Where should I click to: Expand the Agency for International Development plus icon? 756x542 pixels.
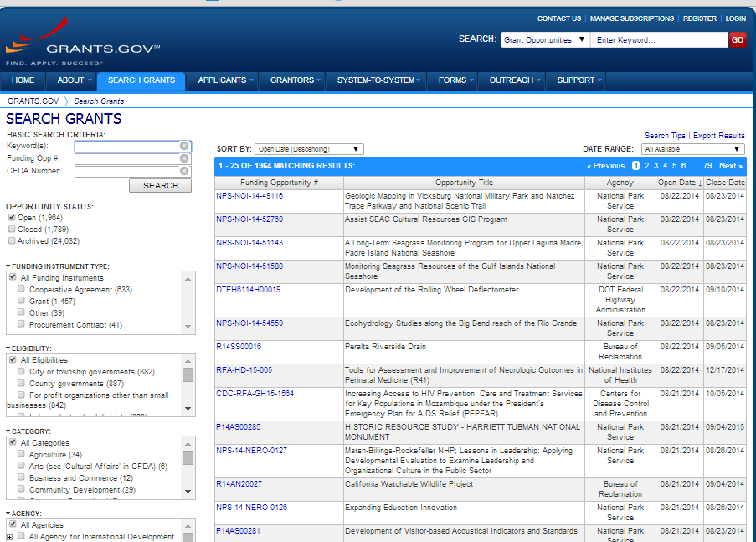tap(10, 537)
